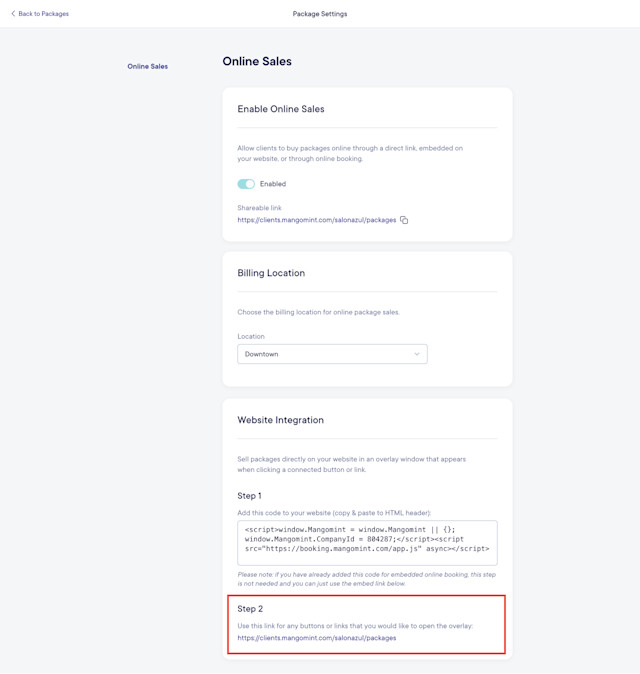The width and height of the screenshot is (640, 674).
Task: Disable the Enabled online sales toggle
Action: 246,184
